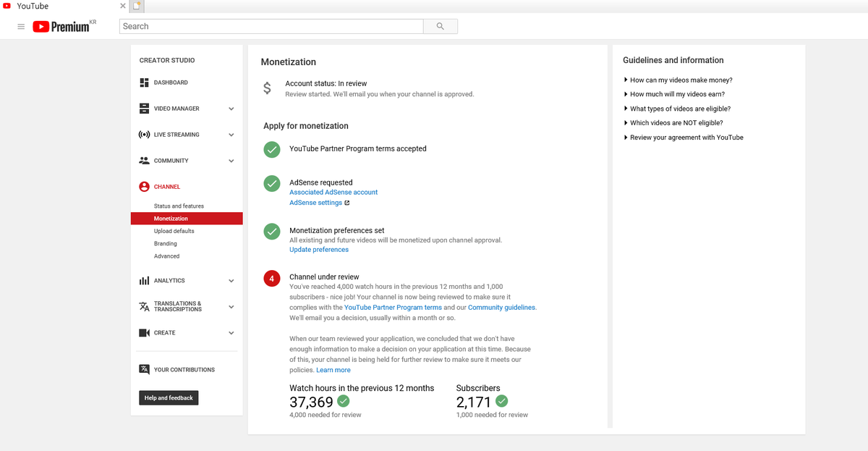This screenshot has height=451, width=868.
Task: Expand 'How can my videos make money?'
Action: tap(677, 80)
